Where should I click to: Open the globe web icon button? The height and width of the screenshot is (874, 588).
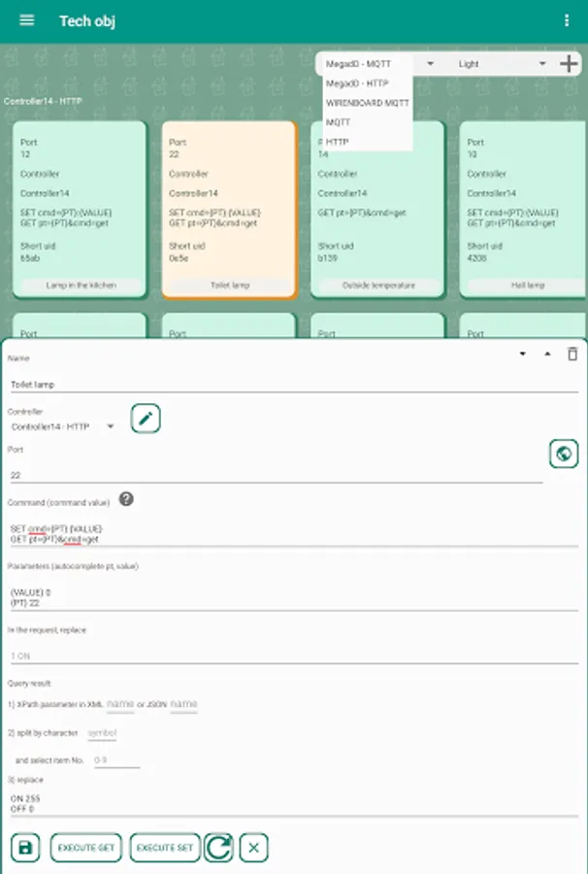(564, 454)
